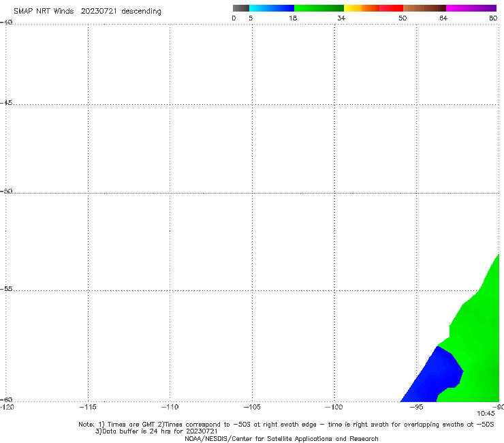Click the 'NOAA/NESDIS/Center for Satellite Applications' credit
This screenshot has width=504, height=443.
click(x=281, y=438)
